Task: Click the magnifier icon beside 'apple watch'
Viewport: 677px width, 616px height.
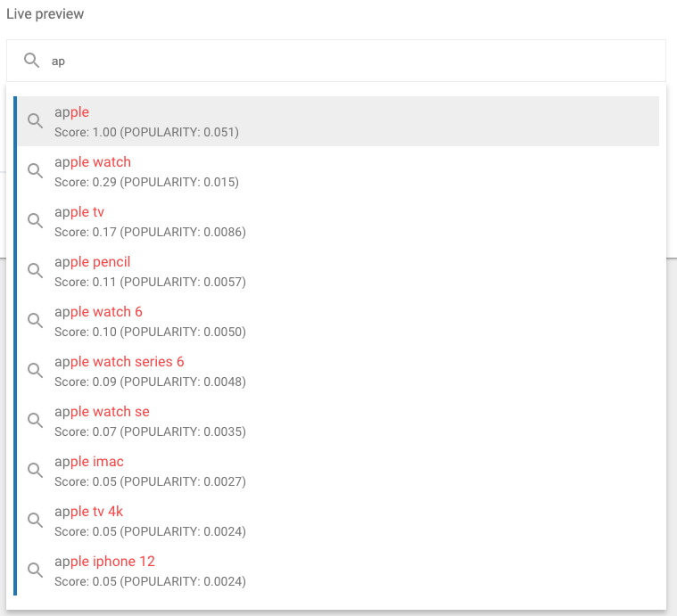Action: (x=36, y=171)
